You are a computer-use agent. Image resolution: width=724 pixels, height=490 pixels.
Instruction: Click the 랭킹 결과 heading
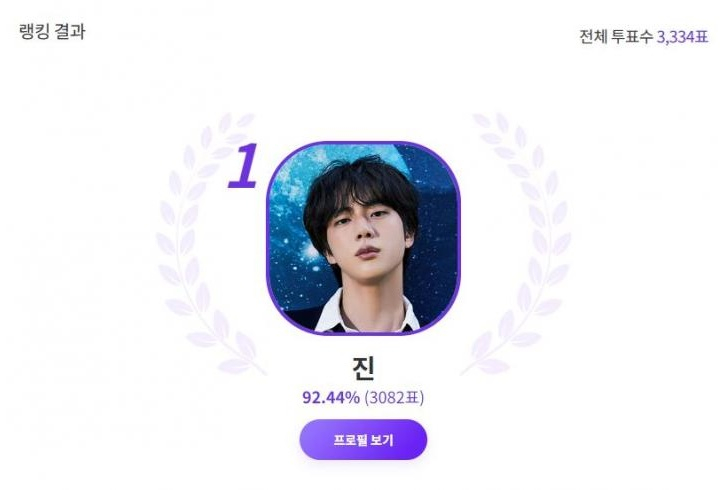click(53, 31)
